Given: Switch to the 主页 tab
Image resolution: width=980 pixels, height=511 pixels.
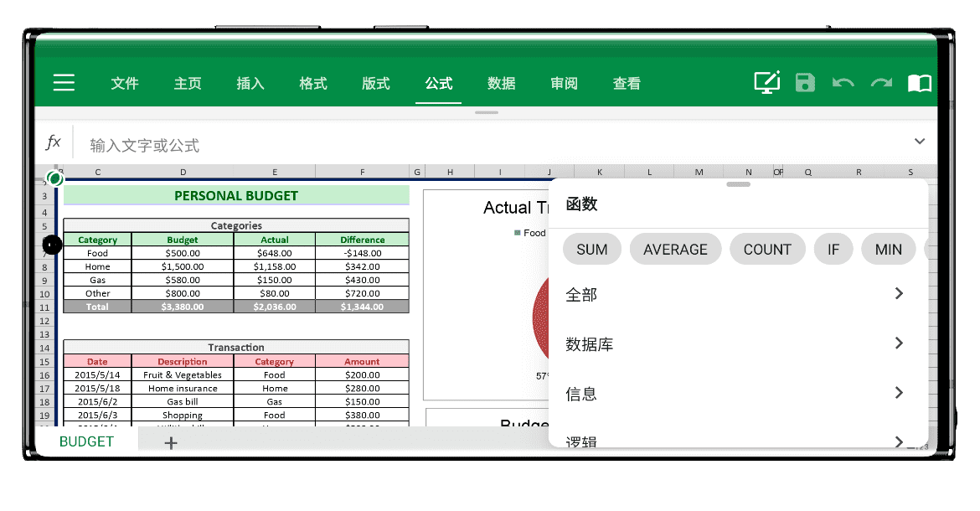Looking at the screenshot, I should coord(188,83).
